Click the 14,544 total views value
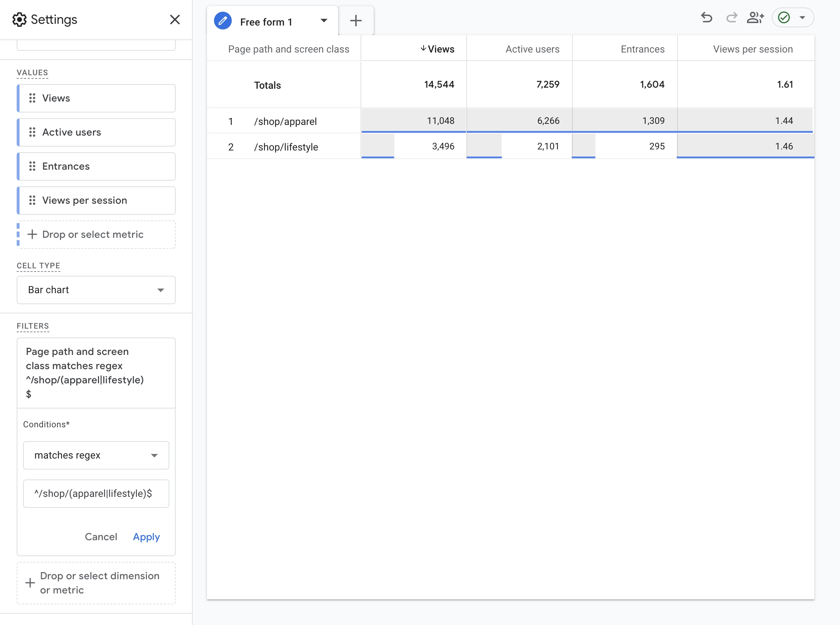 tap(439, 84)
